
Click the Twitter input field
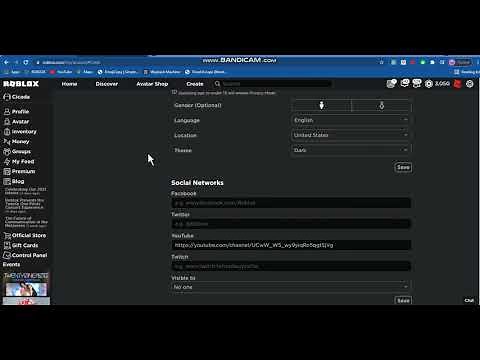click(x=291, y=224)
